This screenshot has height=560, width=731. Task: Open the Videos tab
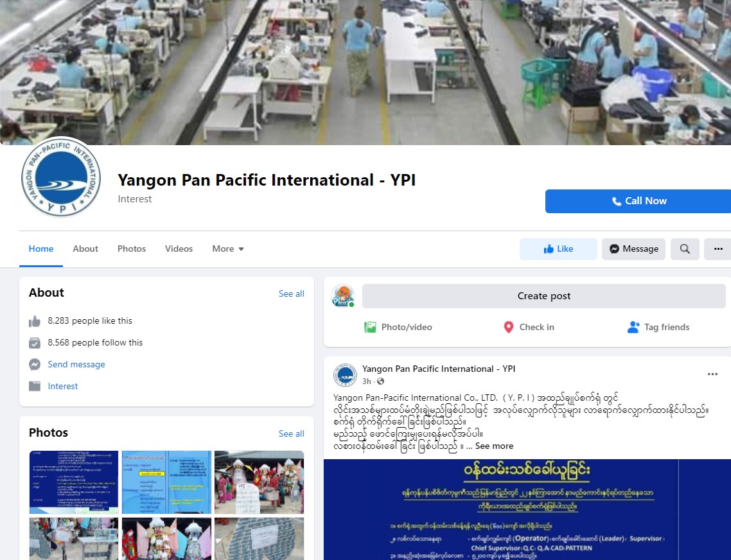click(x=179, y=249)
